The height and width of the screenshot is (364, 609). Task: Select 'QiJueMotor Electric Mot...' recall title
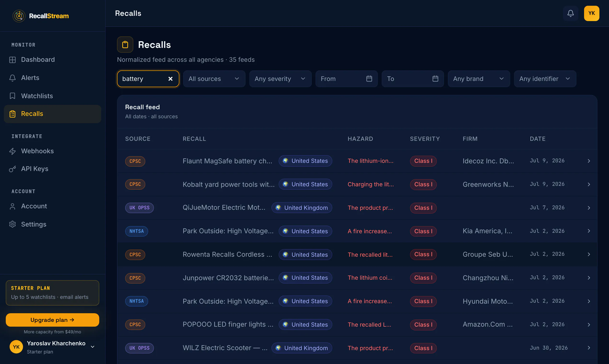point(224,208)
